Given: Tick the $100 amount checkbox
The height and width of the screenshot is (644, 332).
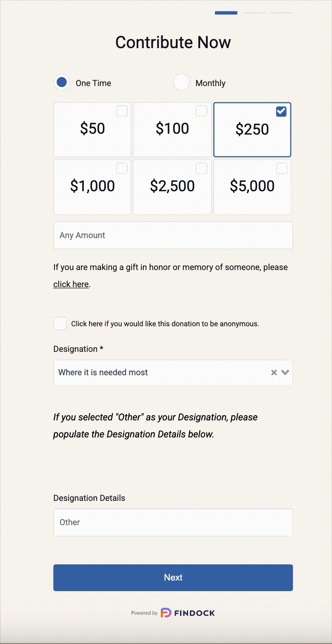Looking at the screenshot, I should coord(201,111).
